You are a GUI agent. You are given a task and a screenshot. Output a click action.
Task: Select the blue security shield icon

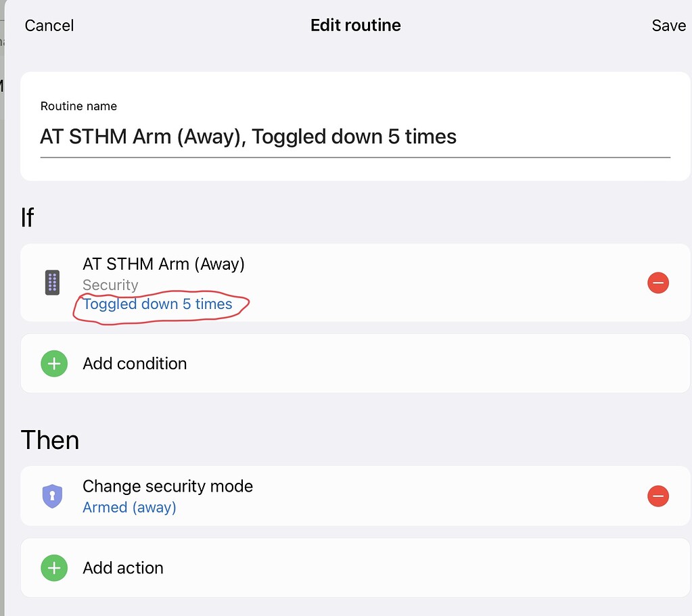click(x=52, y=496)
